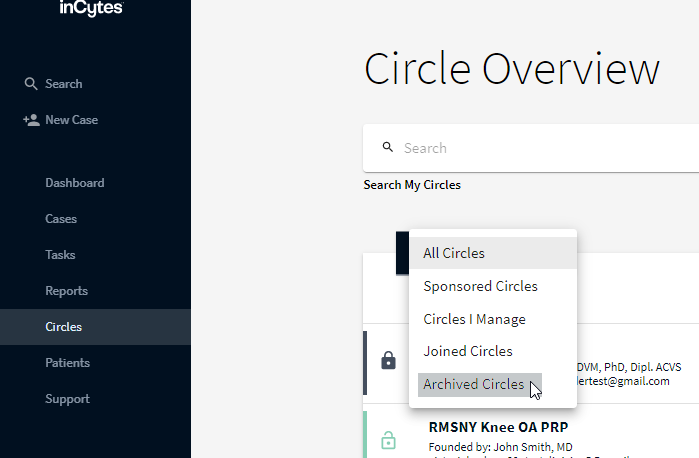Click the dark closed padlock icon
Image resolution: width=699 pixels, height=458 pixels.
coord(389,361)
